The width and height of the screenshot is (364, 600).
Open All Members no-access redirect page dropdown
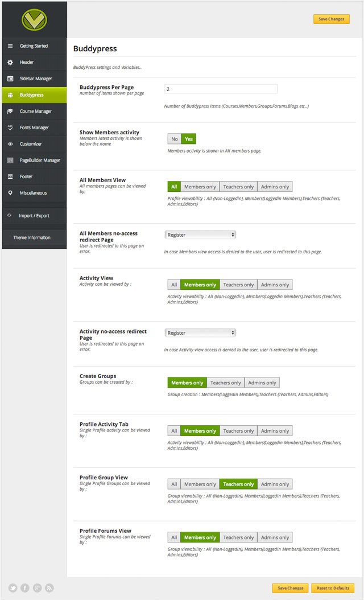(200, 235)
